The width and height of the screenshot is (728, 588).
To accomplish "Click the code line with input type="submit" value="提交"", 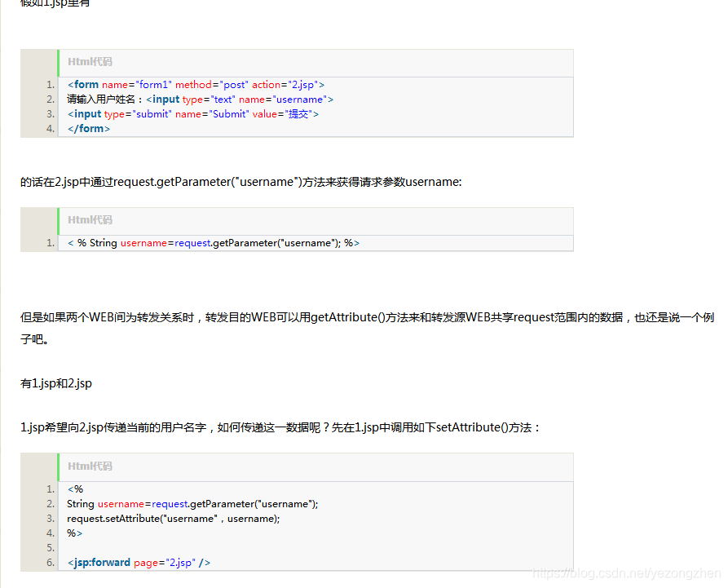I will [193, 114].
